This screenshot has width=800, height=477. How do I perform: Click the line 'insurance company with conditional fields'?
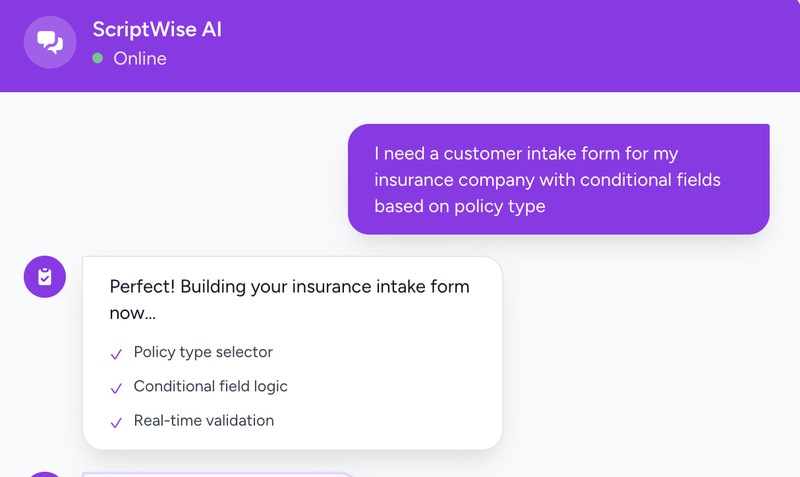(x=547, y=180)
